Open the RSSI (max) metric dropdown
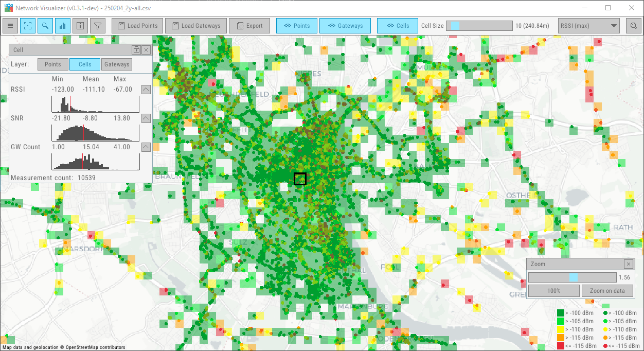The width and height of the screenshot is (644, 351). pos(588,25)
